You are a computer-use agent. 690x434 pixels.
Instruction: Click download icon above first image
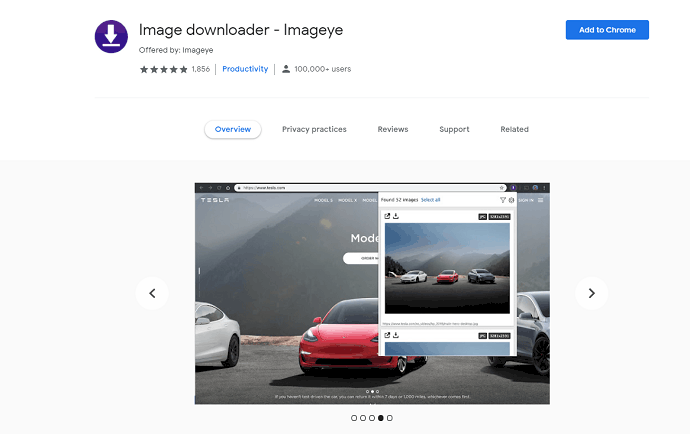click(396, 216)
